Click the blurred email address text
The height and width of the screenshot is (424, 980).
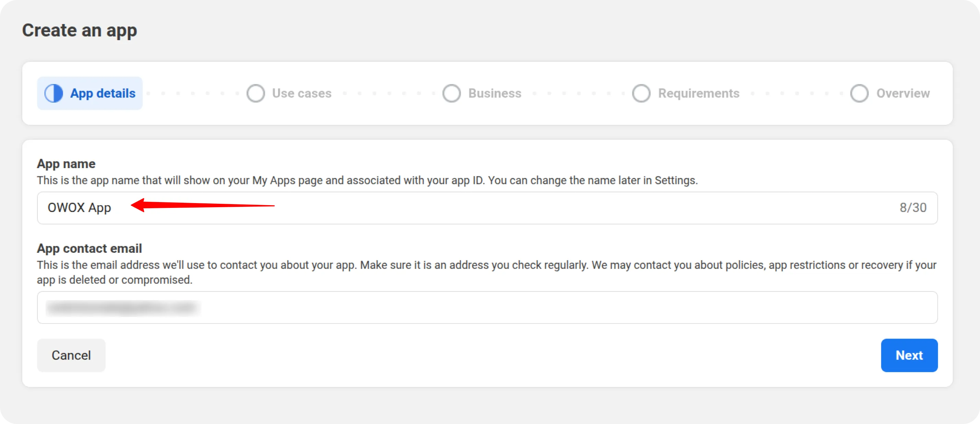tap(122, 307)
